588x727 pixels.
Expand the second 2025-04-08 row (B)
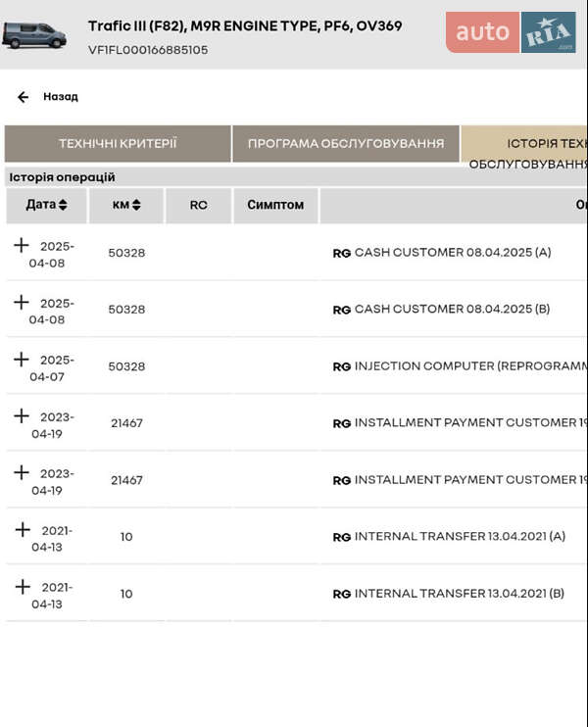tap(22, 302)
